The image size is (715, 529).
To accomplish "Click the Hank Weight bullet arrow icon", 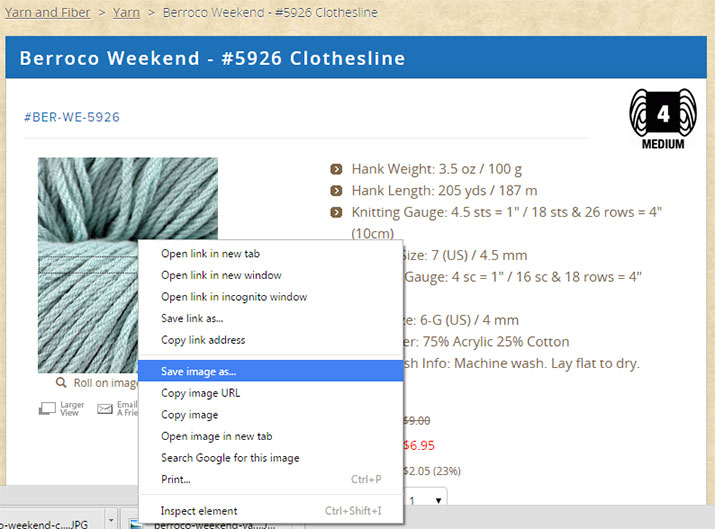I will (336, 169).
